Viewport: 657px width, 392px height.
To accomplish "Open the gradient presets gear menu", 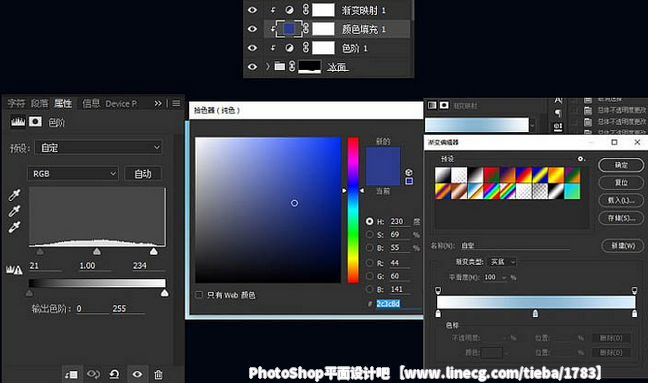I will (581, 159).
